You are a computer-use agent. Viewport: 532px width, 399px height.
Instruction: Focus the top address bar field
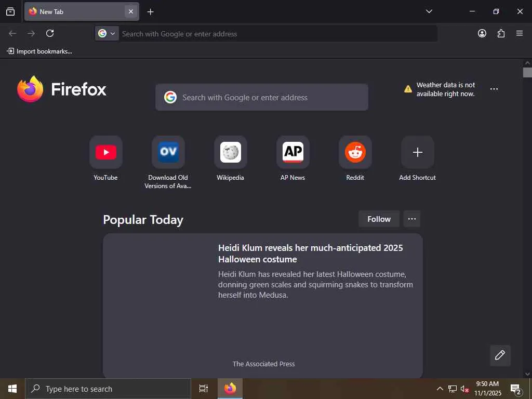point(278,34)
